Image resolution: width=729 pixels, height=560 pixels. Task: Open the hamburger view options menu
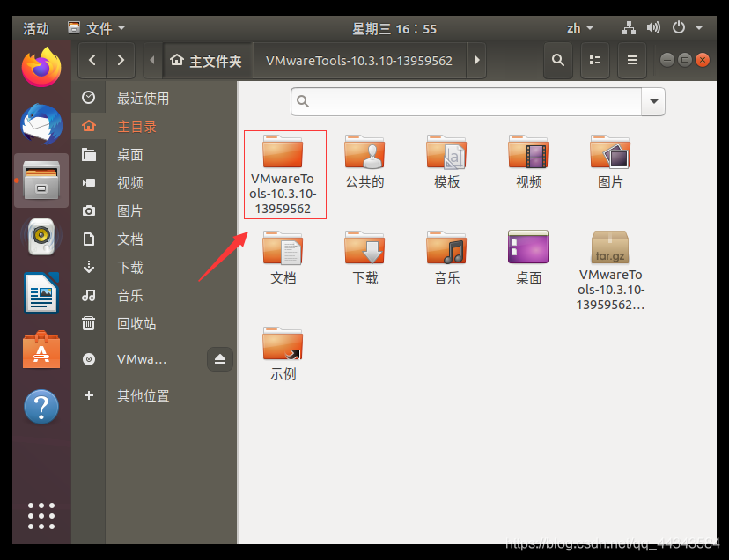(632, 60)
